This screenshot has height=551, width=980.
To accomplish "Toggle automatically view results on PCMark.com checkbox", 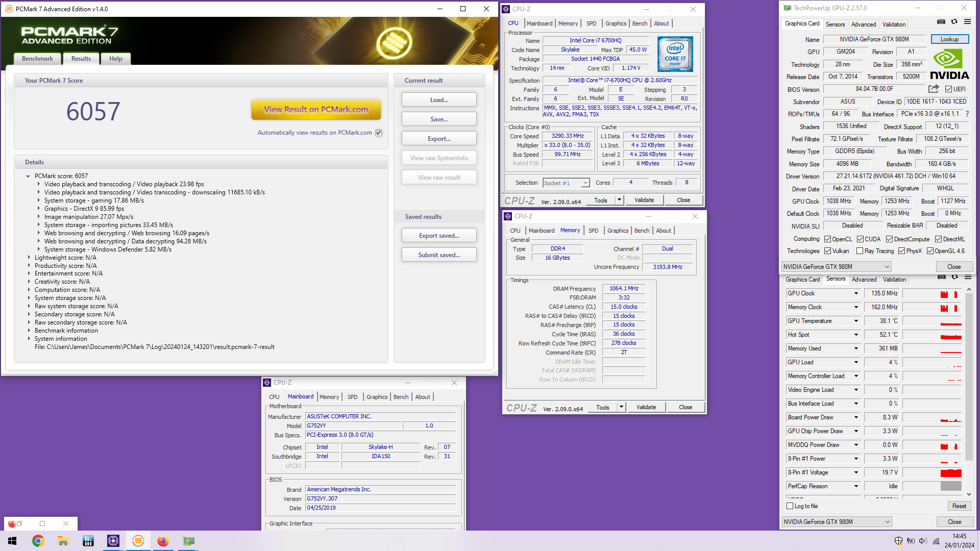I will click(x=378, y=133).
